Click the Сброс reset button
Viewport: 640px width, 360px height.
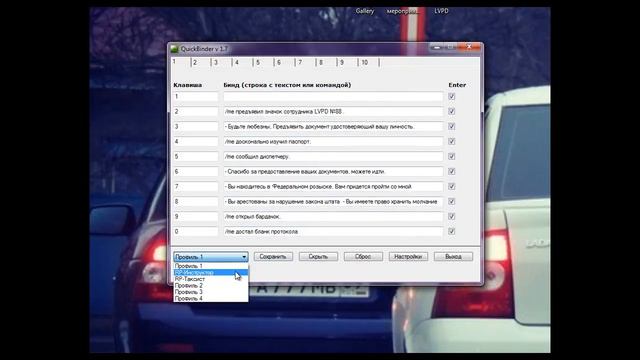click(x=363, y=257)
